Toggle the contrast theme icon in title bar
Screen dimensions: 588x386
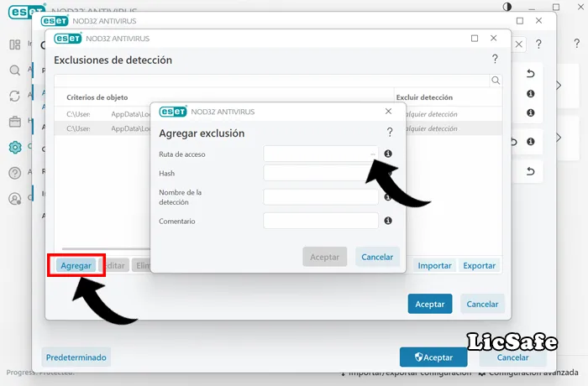(x=507, y=7)
